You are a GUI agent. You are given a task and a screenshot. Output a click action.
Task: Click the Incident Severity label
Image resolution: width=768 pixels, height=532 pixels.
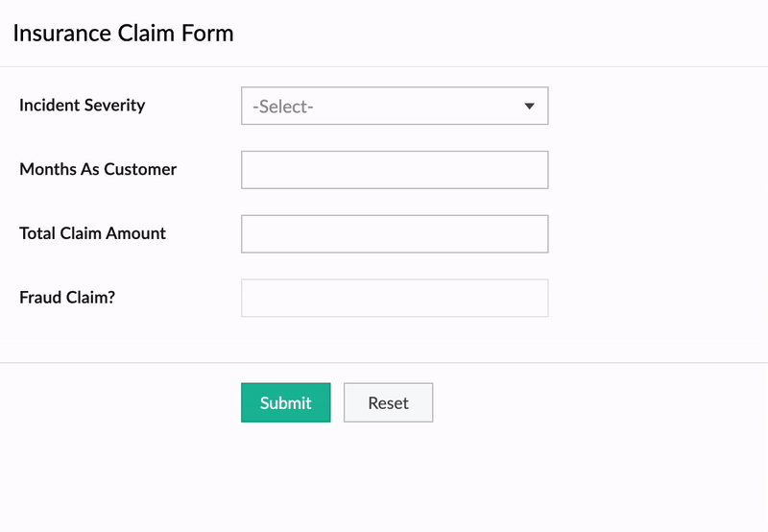(x=83, y=105)
